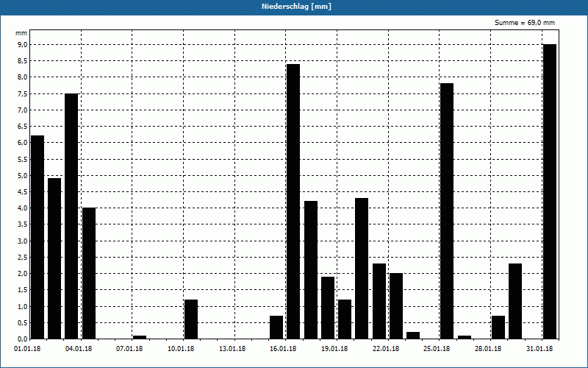Click the y-axis value '2,5'

click(23, 257)
